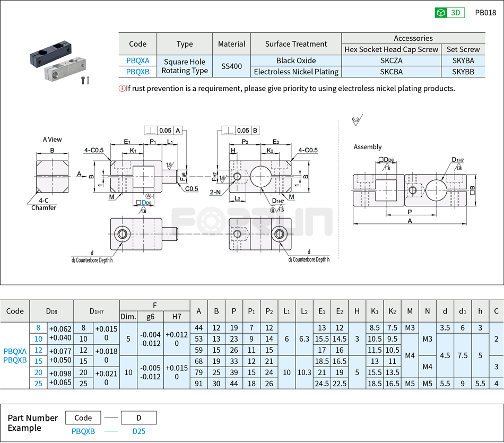This screenshot has height=443, width=504.
Task: Click the Electroless Nickel Plating table cell
Action: tap(297, 72)
